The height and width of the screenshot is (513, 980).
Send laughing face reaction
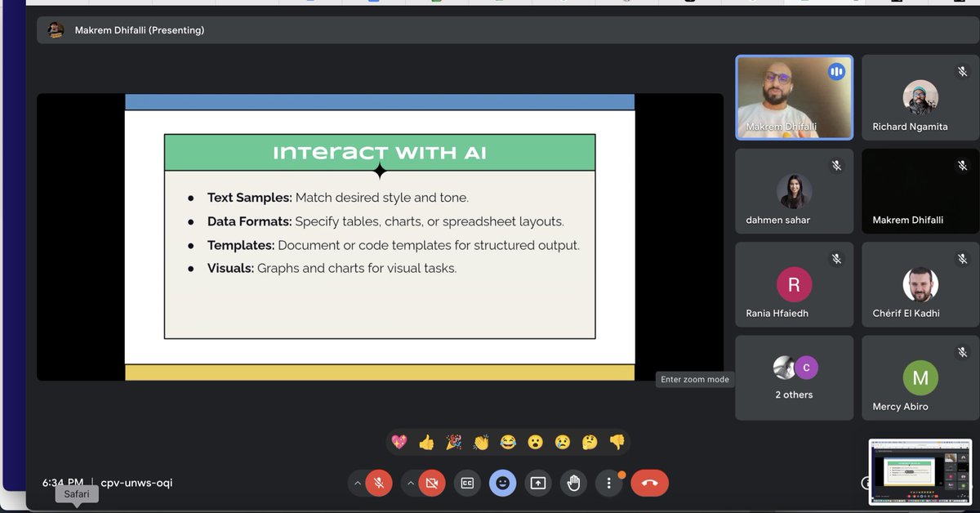click(508, 442)
